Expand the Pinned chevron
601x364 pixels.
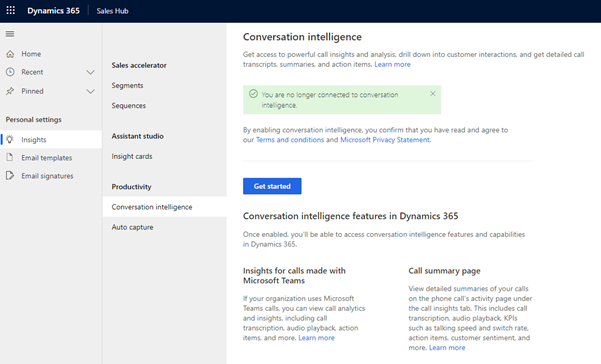(90, 92)
